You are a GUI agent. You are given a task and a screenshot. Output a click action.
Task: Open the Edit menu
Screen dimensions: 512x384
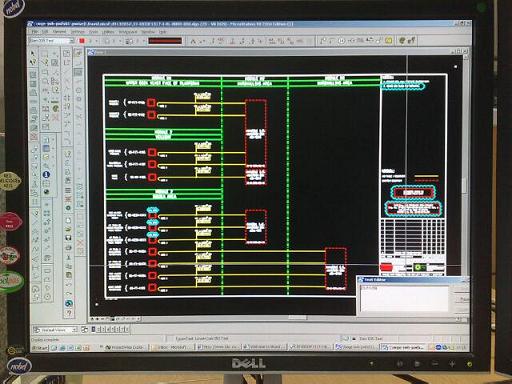point(45,32)
